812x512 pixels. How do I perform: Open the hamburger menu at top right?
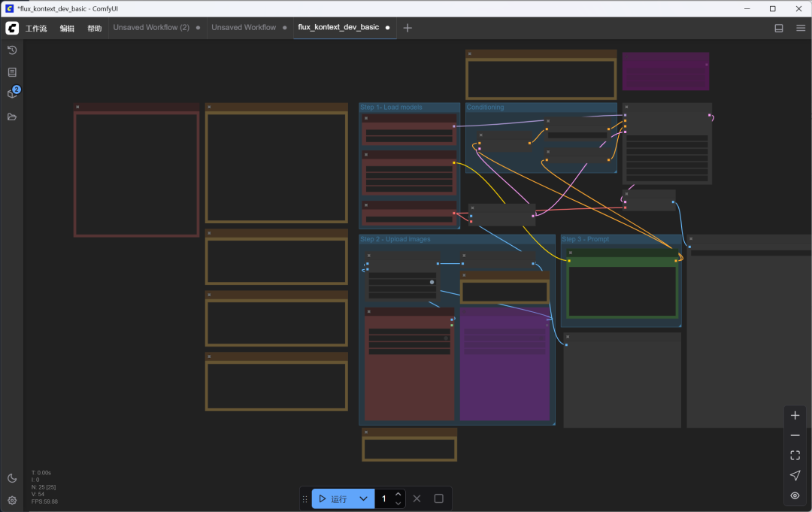coord(801,28)
